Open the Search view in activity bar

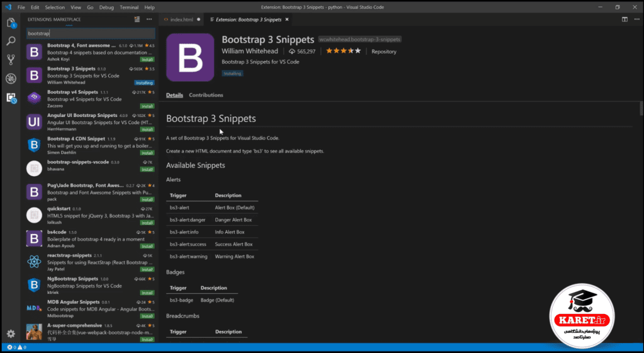click(x=11, y=41)
